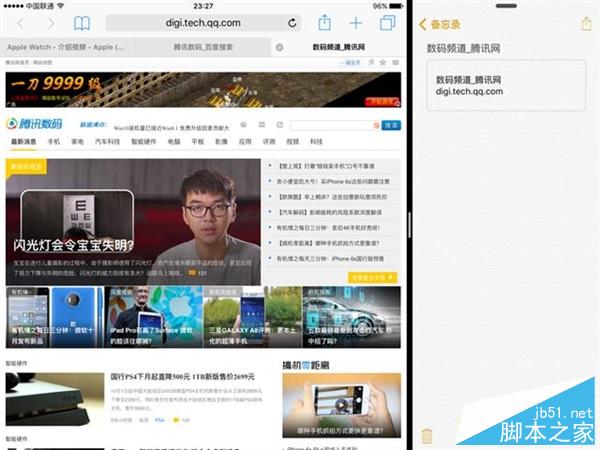Screen dimensions: 600x450
Task: Open the 【数算数】早上赖床 headline
Action: pyautogui.click(x=332, y=197)
